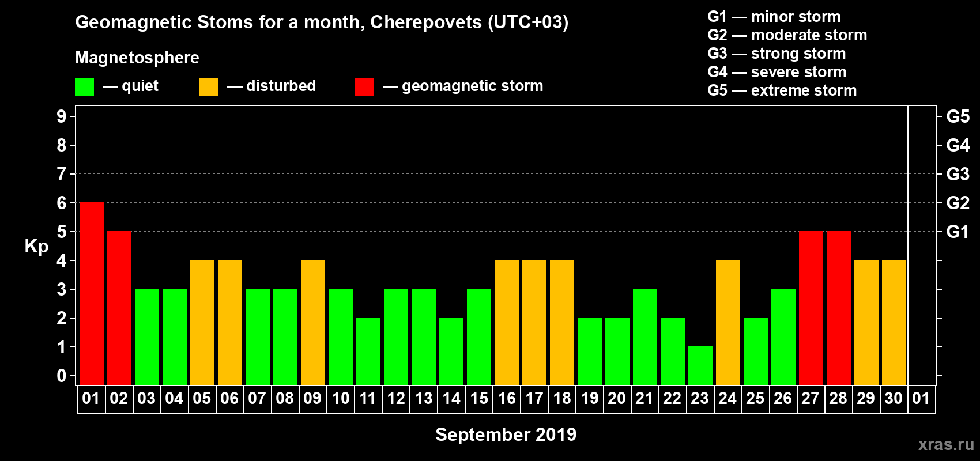Select the red bar for day 27
The height and width of the screenshot is (461, 980).
811,308
